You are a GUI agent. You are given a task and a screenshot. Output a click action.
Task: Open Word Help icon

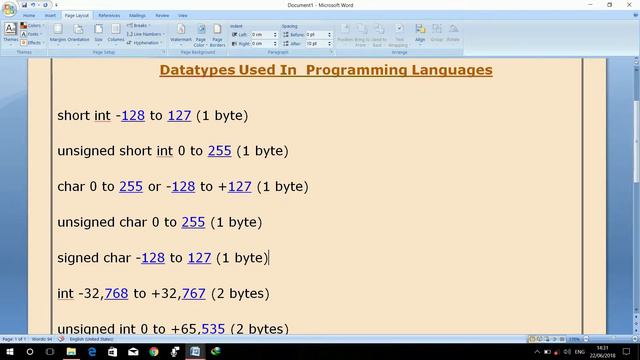tap(635, 16)
